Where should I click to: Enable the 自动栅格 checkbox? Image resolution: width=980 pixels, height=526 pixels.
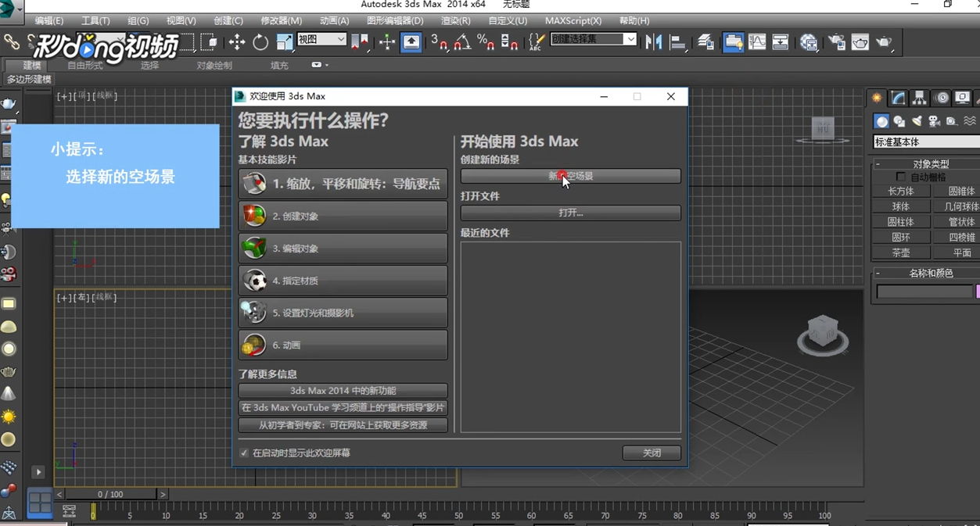pyautogui.click(x=901, y=177)
